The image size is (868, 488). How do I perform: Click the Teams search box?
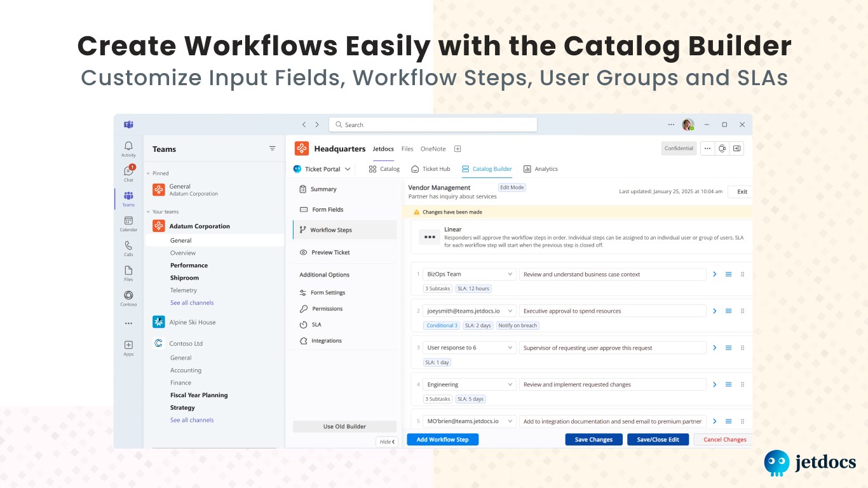(433, 125)
